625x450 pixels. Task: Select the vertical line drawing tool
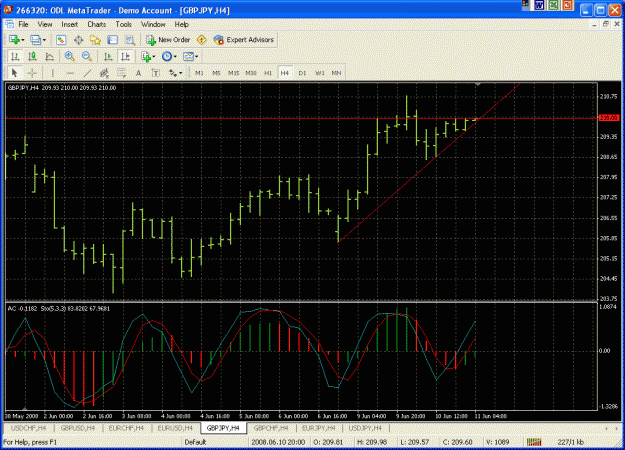tap(52, 73)
